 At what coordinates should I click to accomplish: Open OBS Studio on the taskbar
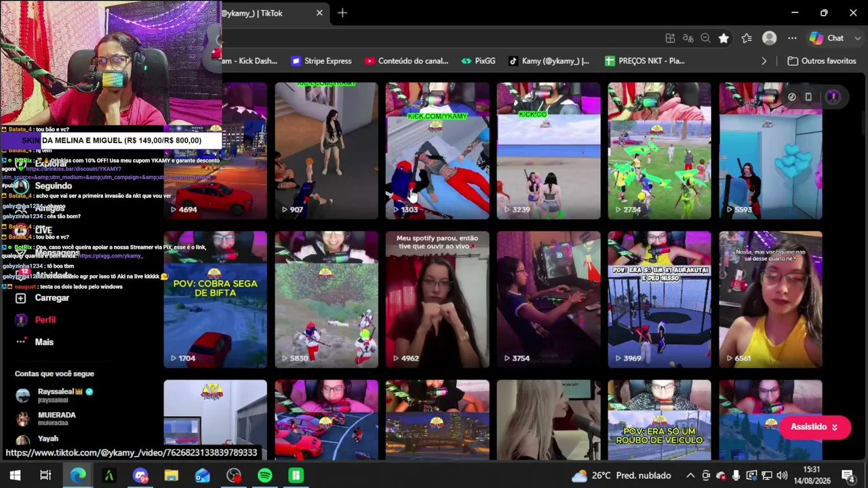coord(234,476)
